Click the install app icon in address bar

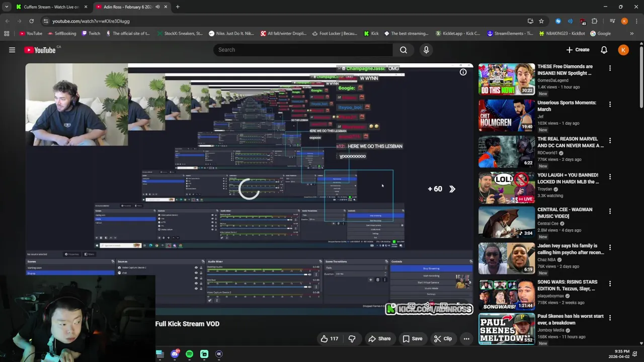pyautogui.click(x=530, y=21)
